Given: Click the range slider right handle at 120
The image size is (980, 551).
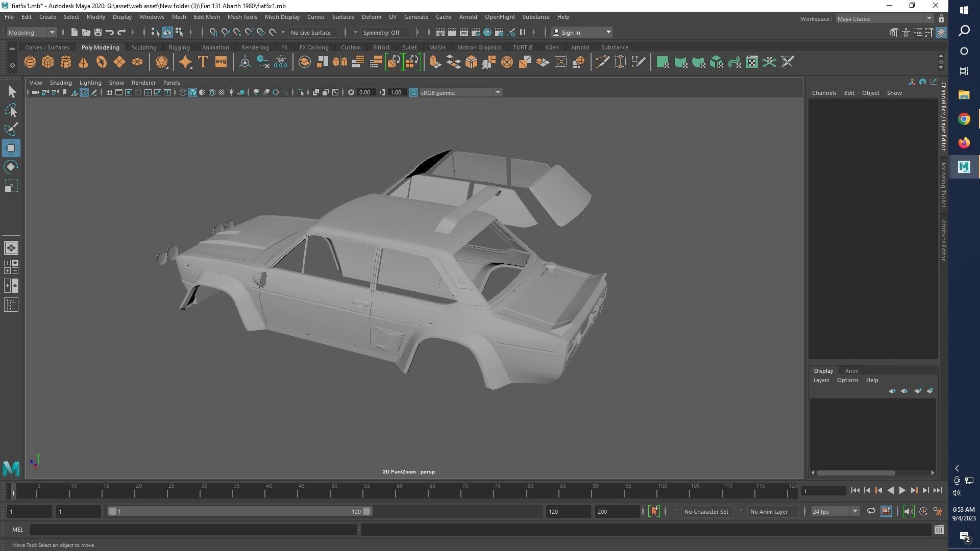Looking at the screenshot, I should tap(366, 511).
